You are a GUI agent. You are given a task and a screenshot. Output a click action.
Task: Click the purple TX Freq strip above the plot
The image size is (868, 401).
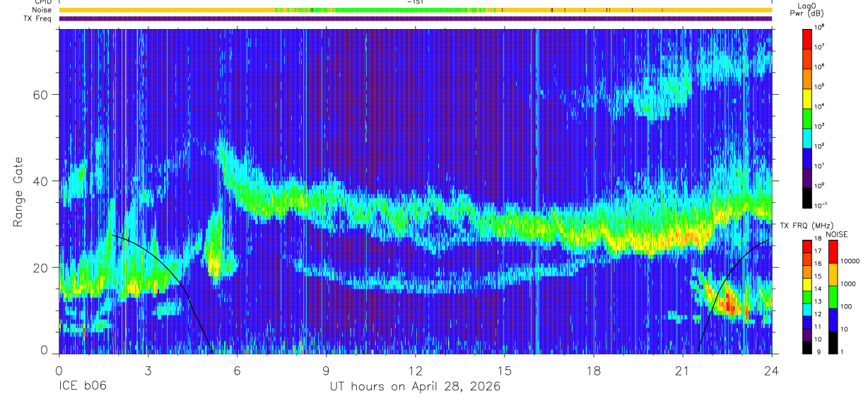pos(415,18)
